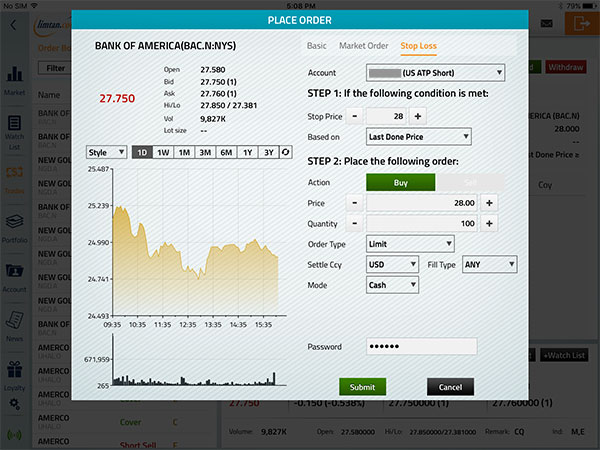Viewport: 600px width, 450px height.
Task: Click Short Sell in background list
Action: (x=138, y=445)
